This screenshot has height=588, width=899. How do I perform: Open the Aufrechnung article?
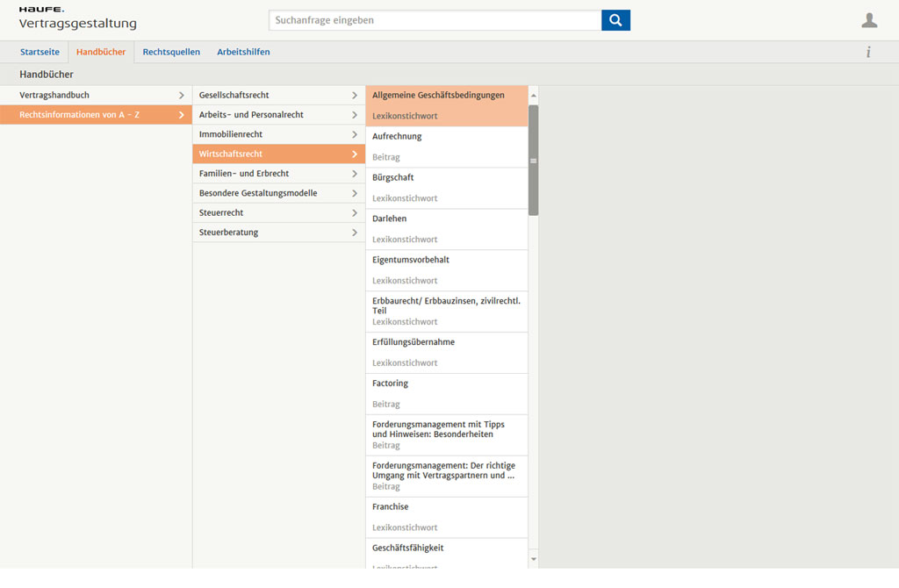(x=447, y=147)
